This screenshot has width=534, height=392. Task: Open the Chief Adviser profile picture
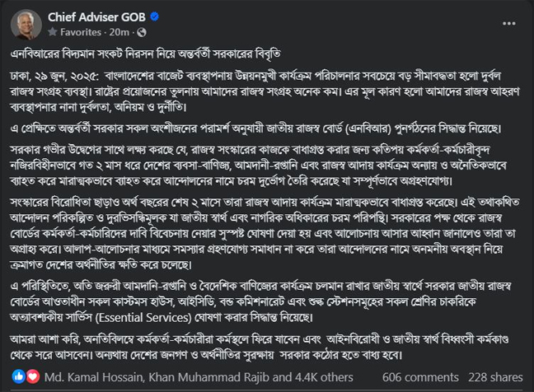26,25
